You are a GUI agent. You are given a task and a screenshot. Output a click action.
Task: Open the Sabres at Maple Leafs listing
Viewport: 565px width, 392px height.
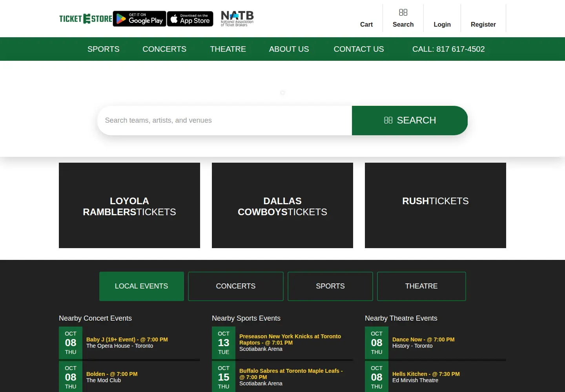(x=291, y=374)
